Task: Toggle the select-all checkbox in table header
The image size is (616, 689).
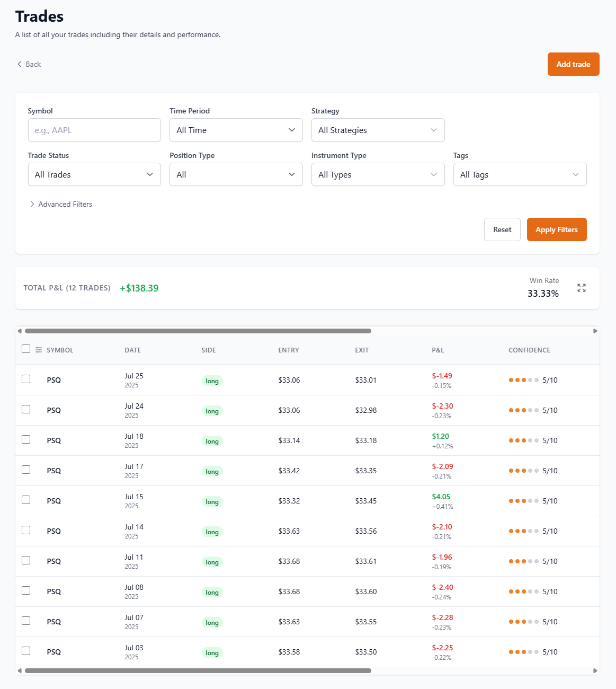Action: tap(26, 349)
